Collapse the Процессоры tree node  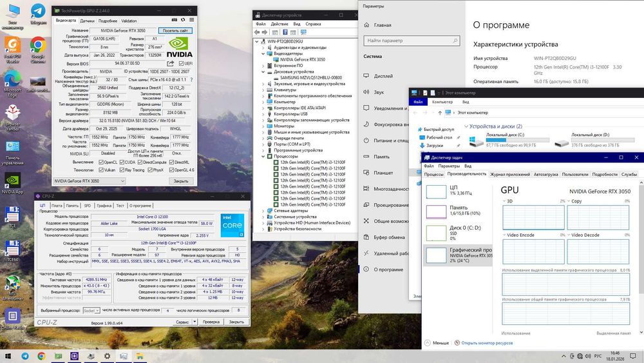click(263, 156)
